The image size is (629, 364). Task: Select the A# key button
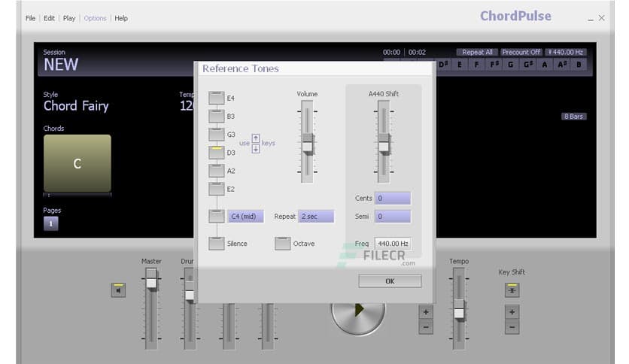tap(562, 64)
